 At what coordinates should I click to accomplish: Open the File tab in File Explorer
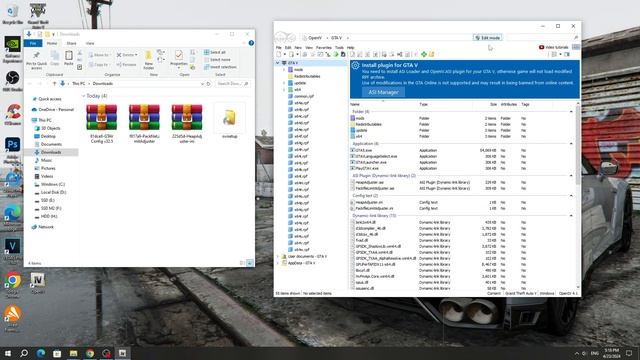33,43
